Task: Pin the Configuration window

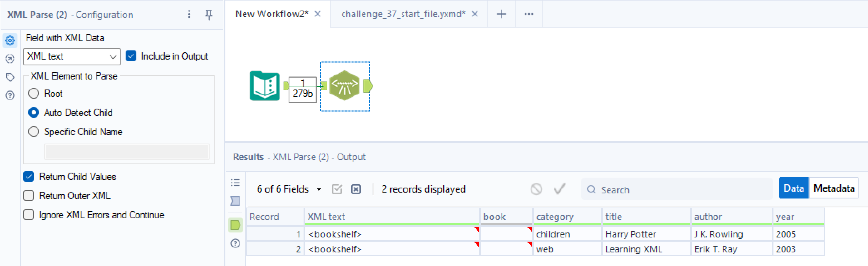Action: tap(209, 14)
